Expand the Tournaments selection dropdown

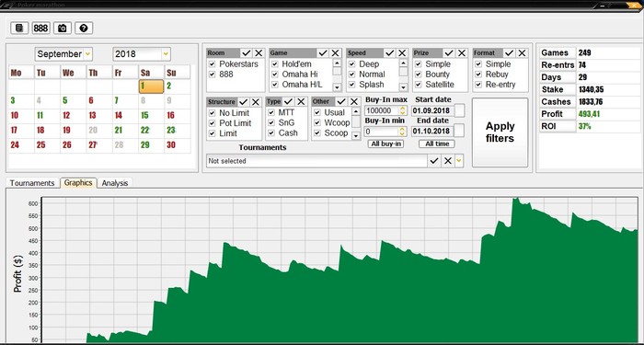(x=459, y=161)
